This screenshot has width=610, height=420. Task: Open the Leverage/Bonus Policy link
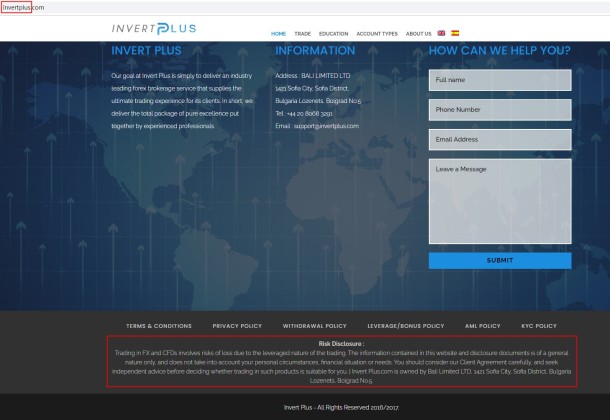coord(406,326)
